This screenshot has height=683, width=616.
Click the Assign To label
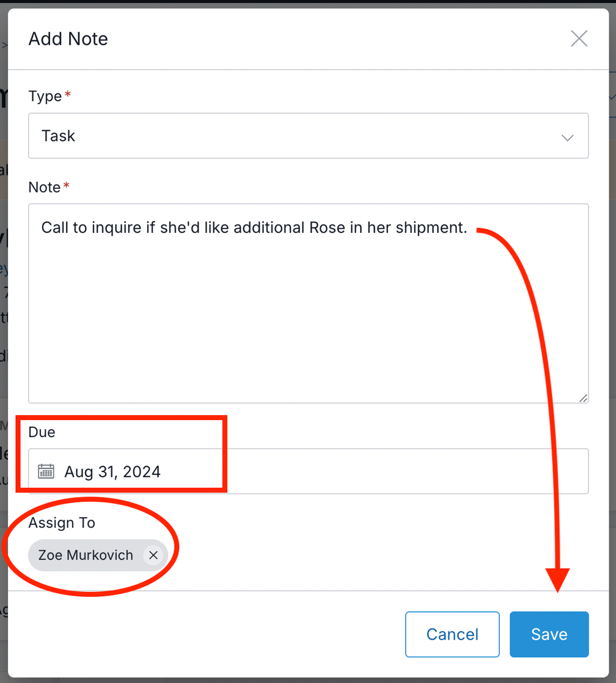tap(62, 523)
